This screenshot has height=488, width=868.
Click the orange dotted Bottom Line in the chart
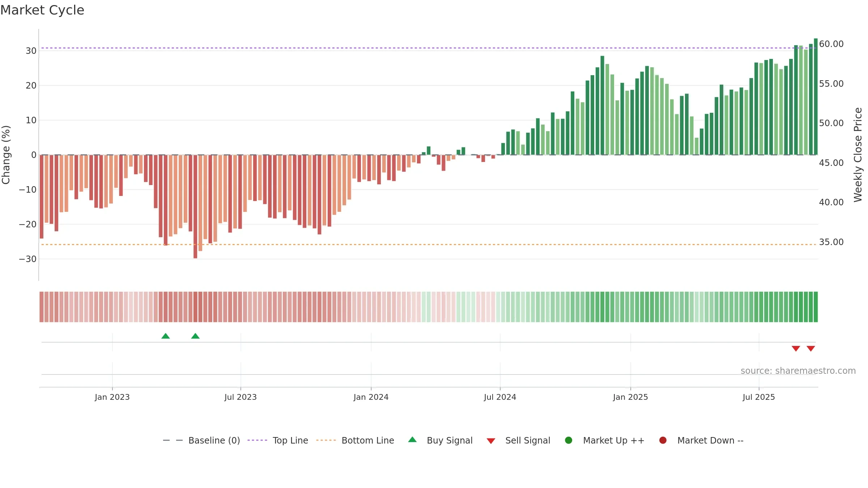click(429, 244)
